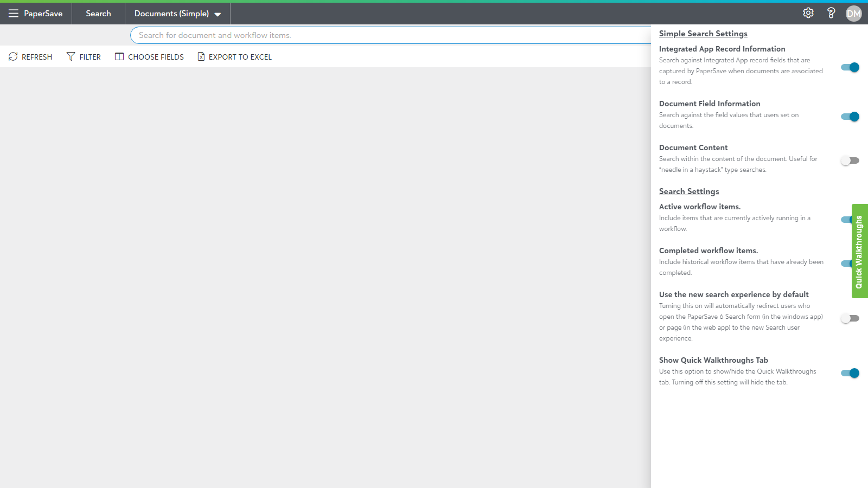
Task: Click the Choose Fields column icon
Action: point(119,57)
